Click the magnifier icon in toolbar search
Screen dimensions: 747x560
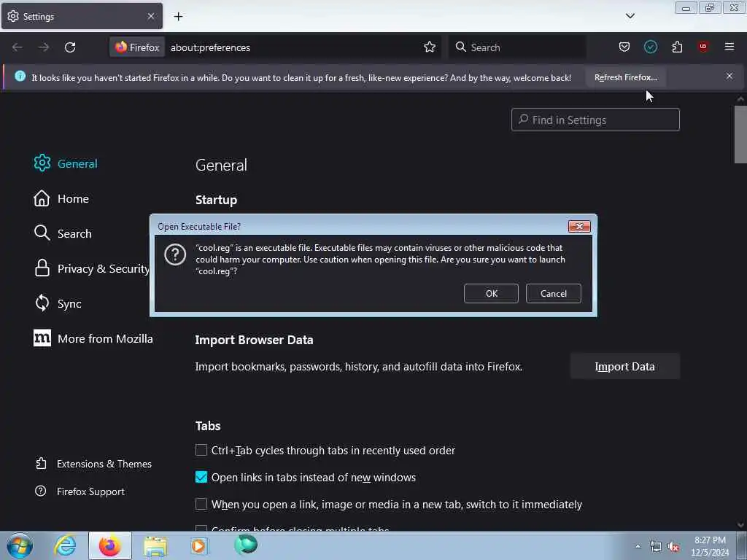(x=460, y=47)
